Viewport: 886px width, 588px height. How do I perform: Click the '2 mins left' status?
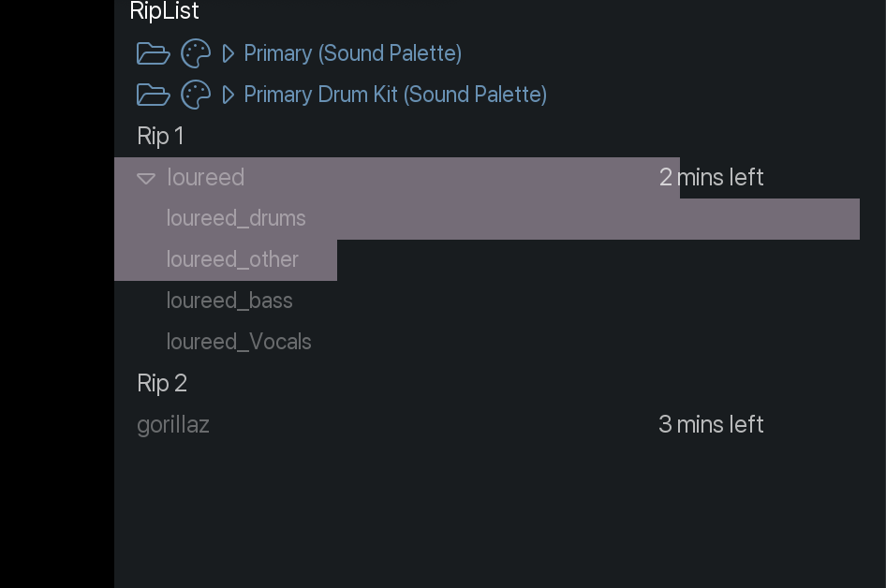coord(711,177)
